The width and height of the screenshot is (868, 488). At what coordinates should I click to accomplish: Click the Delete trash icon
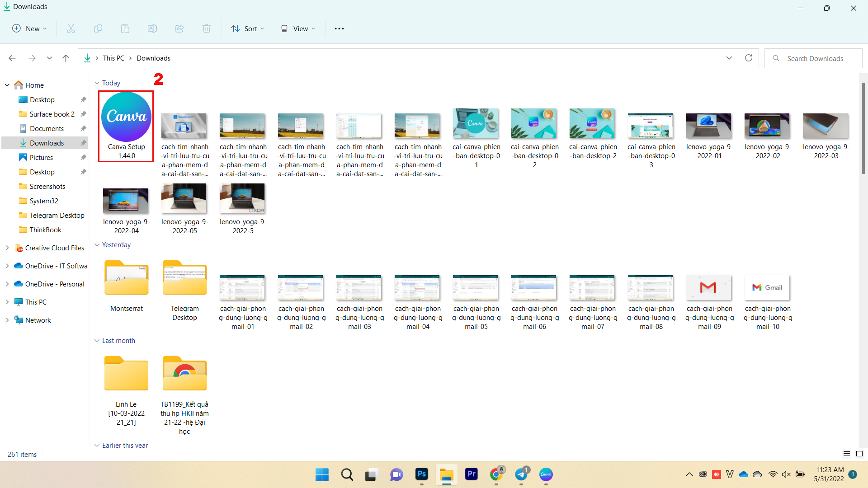207,28
